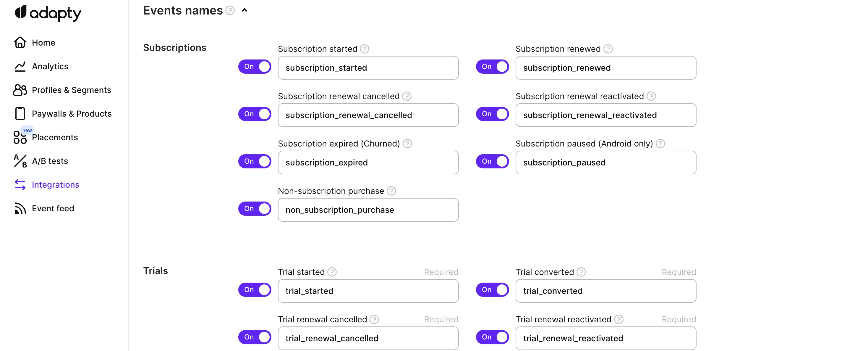
Task: Turn off the Subscription started toggle
Action: (255, 66)
